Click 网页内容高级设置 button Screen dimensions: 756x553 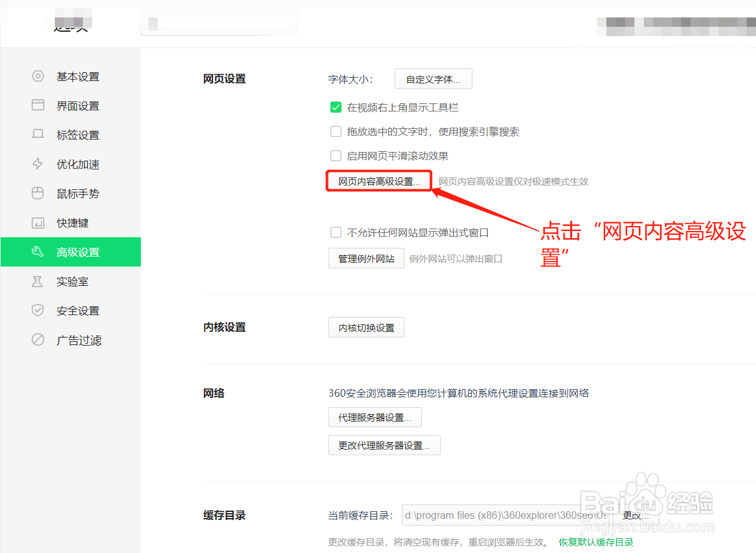click(x=378, y=181)
